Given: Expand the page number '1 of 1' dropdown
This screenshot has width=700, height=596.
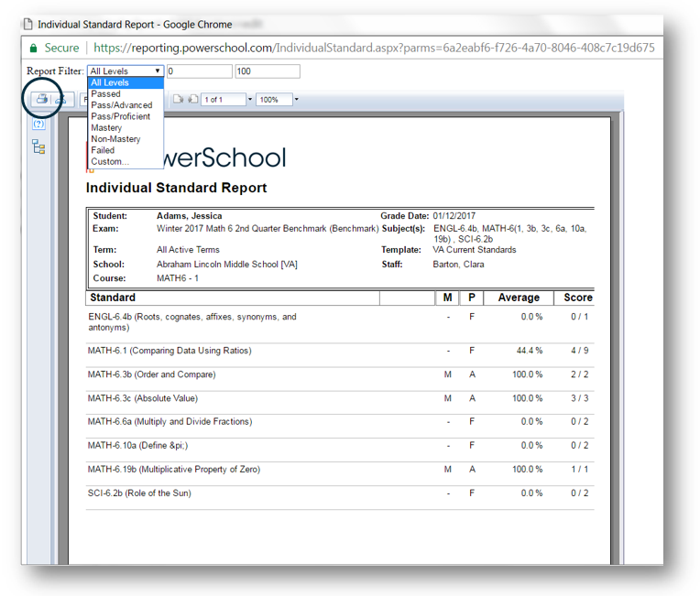Looking at the screenshot, I should click(x=250, y=100).
